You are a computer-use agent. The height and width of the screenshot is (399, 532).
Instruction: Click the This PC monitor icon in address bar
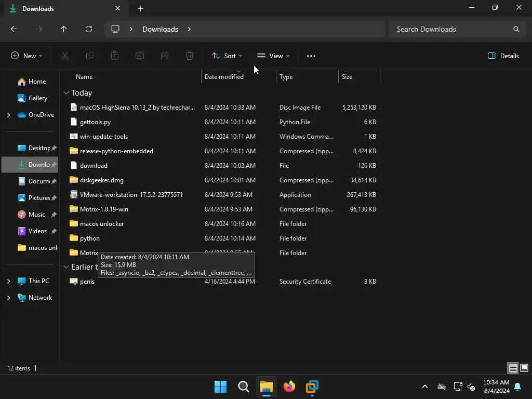(115, 29)
